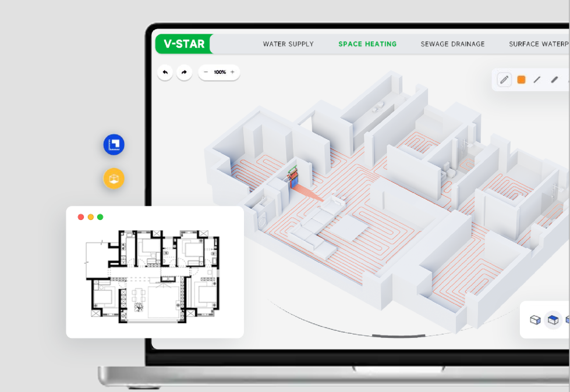Click the undo arrow button
Screen dimensions: 570x392
(165, 72)
